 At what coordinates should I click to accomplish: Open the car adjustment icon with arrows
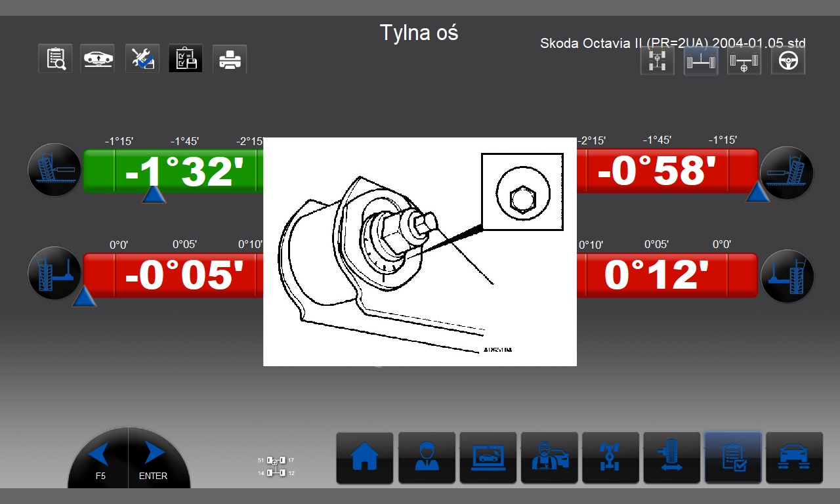[x=794, y=457]
